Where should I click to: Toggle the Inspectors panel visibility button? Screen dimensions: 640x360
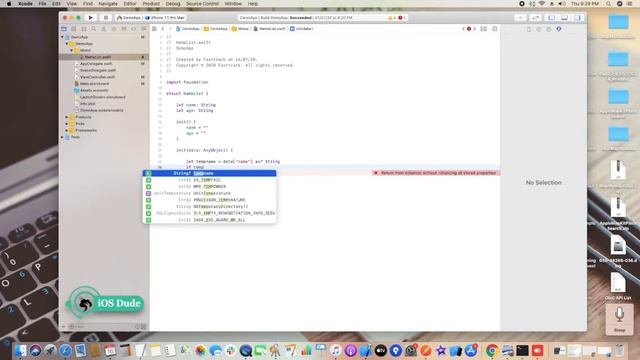click(x=578, y=18)
